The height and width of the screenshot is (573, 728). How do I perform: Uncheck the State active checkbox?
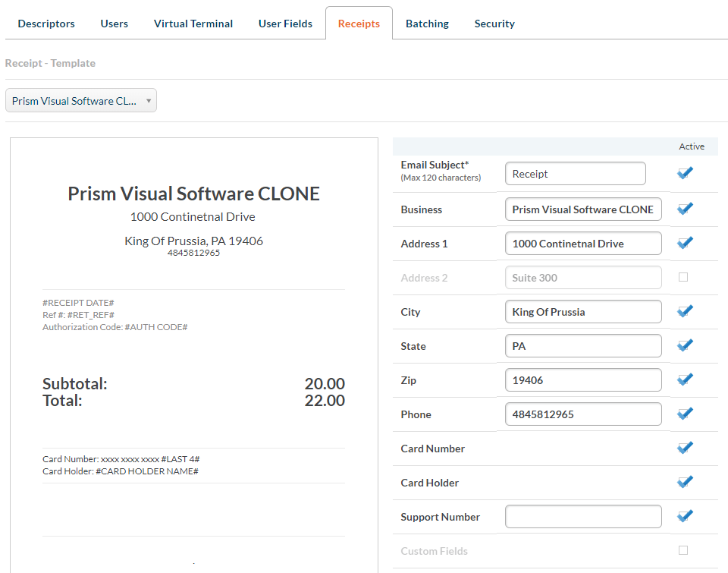click(684, 345)
